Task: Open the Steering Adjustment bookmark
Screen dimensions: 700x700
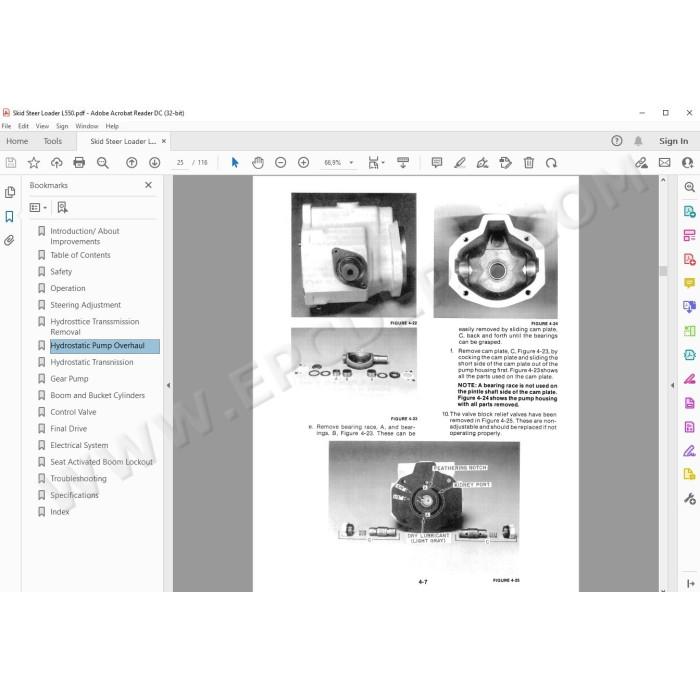Action: pyautogui.click(x=85, y=305)
